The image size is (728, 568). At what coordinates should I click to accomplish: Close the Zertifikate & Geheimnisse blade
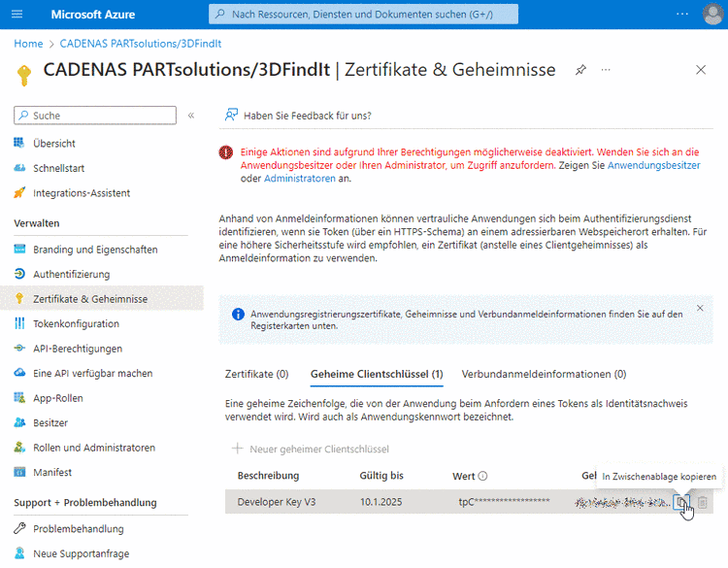pos(701,70)
